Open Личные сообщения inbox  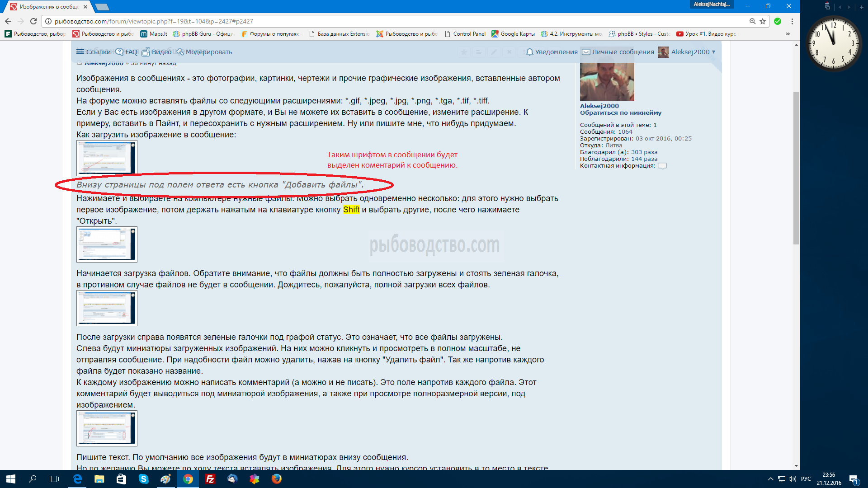click(x=618, y=52)
